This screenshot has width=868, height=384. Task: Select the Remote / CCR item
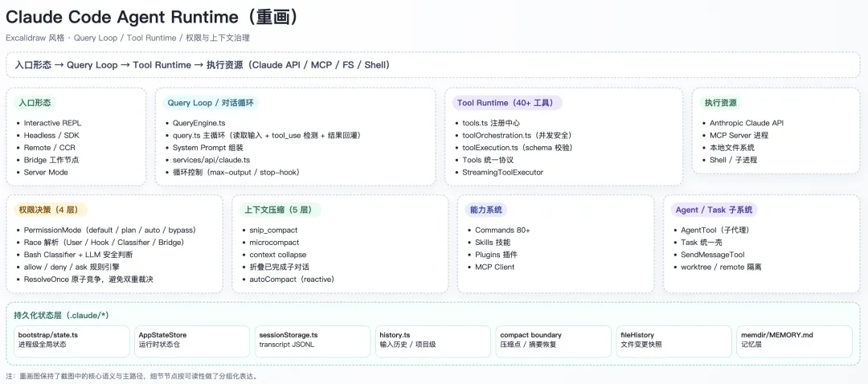pyautogui.click(x=49, y=148)
